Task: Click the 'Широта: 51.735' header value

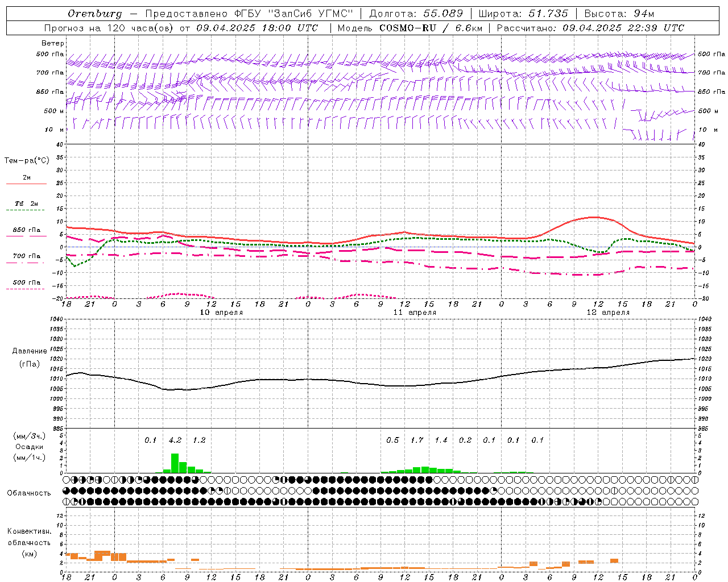Action: point(523,14)
